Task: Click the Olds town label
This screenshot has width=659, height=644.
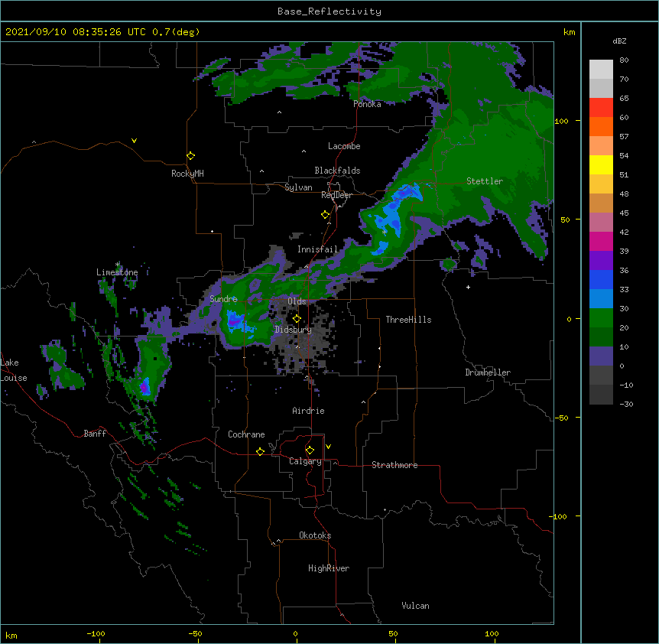Action: click(x=297, y=301)
